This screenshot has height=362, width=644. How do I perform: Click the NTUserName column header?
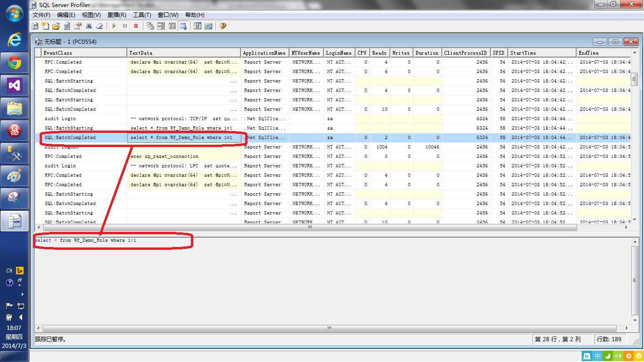[x=307, y=53]
